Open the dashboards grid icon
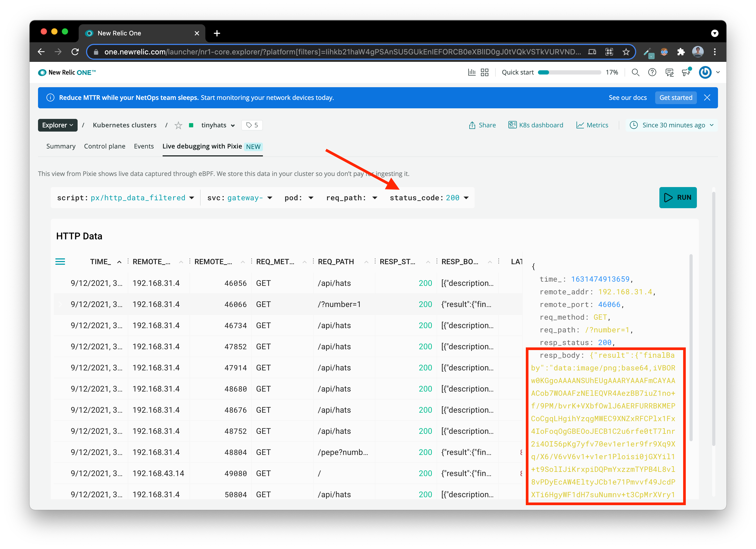 pyautogui.click(x=485, y=72)
